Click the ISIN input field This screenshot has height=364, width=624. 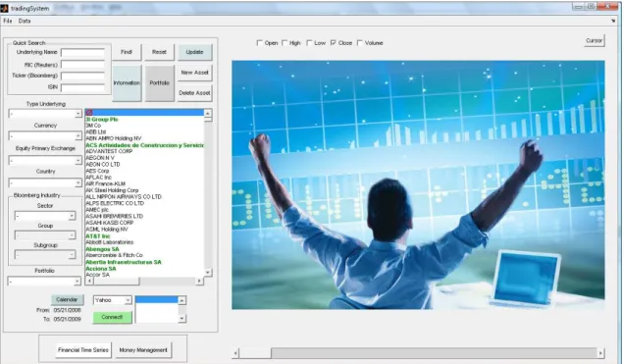(x=82, y=88)
